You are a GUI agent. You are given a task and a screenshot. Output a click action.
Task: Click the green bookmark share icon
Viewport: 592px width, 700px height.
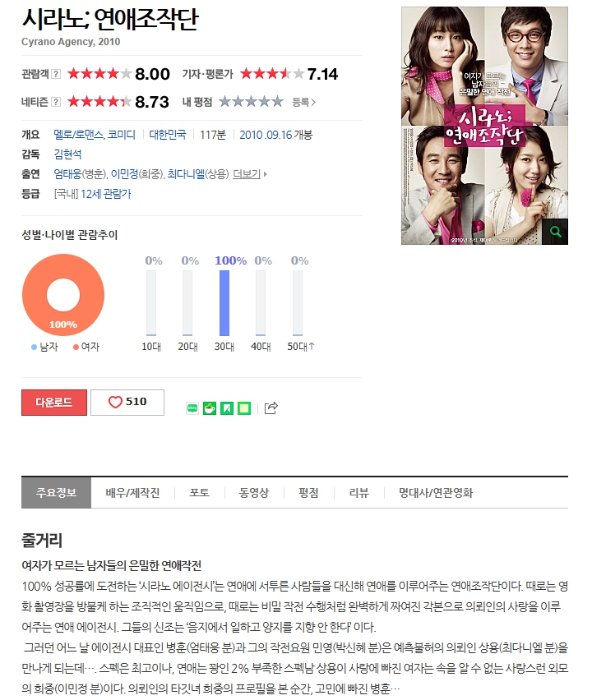pos(227,408)
